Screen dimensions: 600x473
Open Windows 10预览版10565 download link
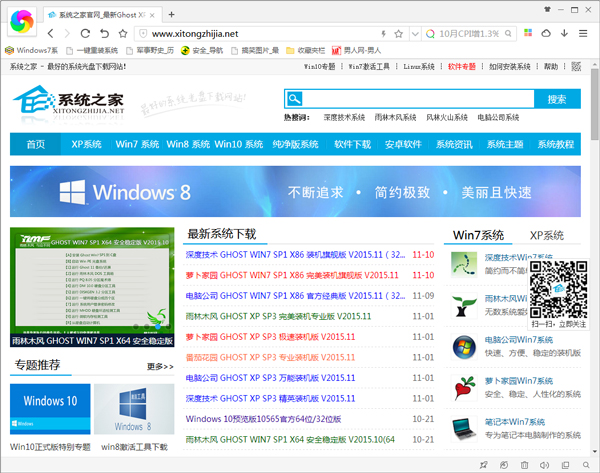[263, 419]
